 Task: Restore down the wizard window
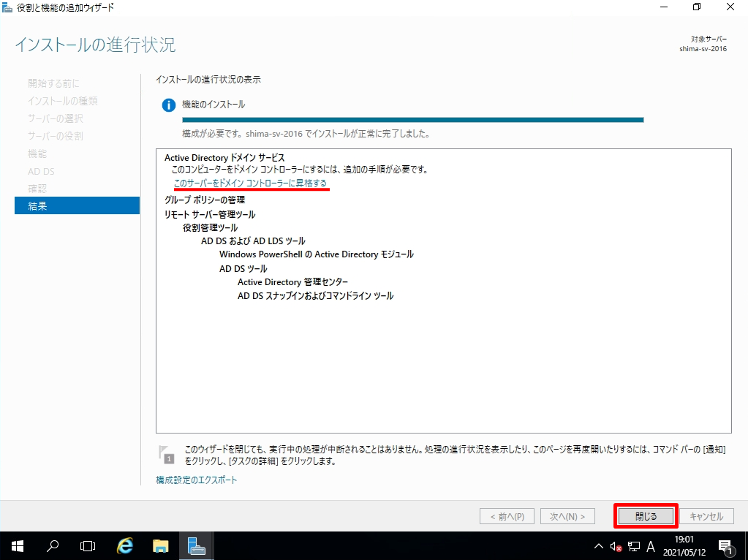point(697,7)
